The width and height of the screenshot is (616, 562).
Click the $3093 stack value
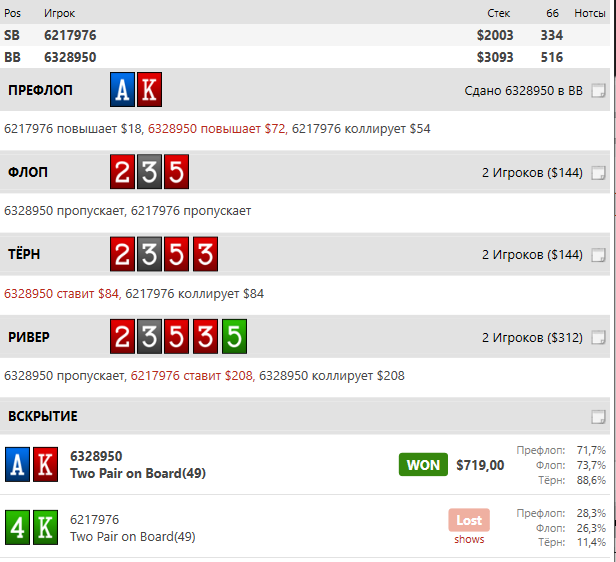[x=495, y=57]
